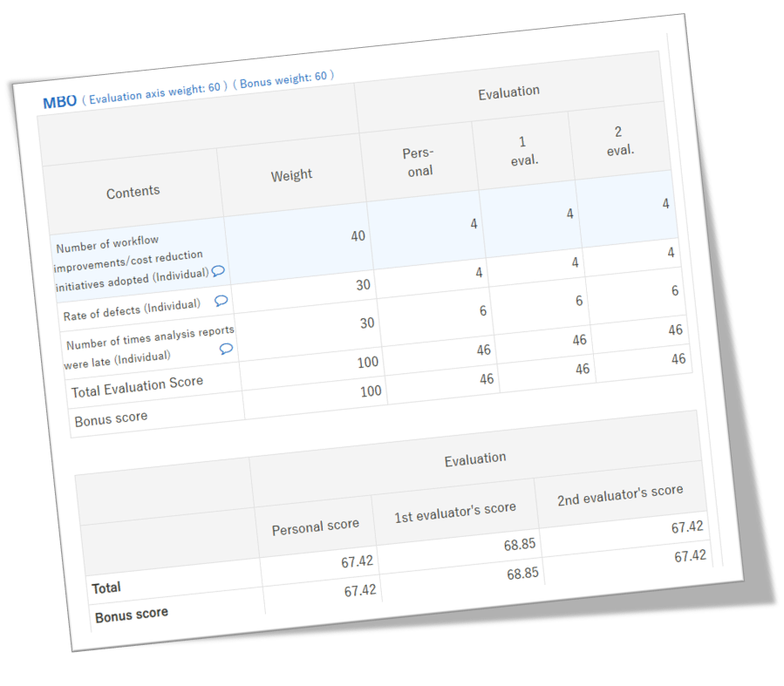784x686 pixels.
Task: Click the 'Total Evaluation Score' row label
Action: click(137, 387)
